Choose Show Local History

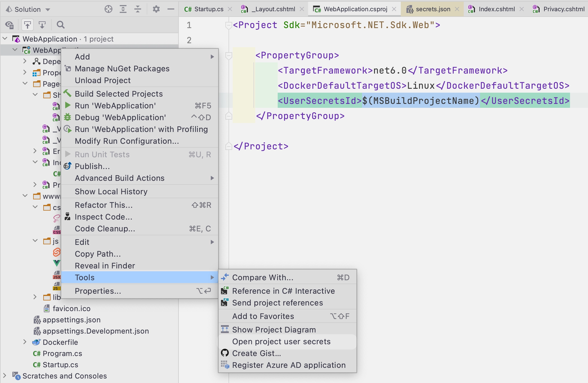pos(140,191)
